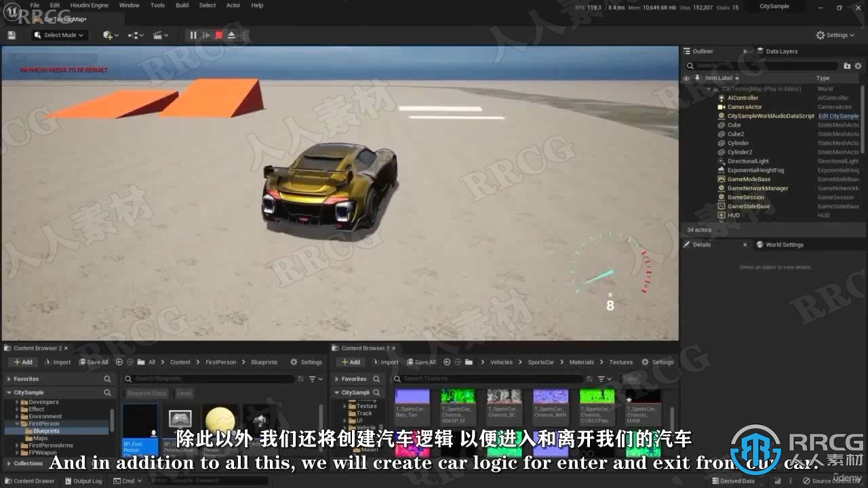Viewport: 868px width, 488px height.
Task: Open the Output Log
Action: click(x=83, y=481)
